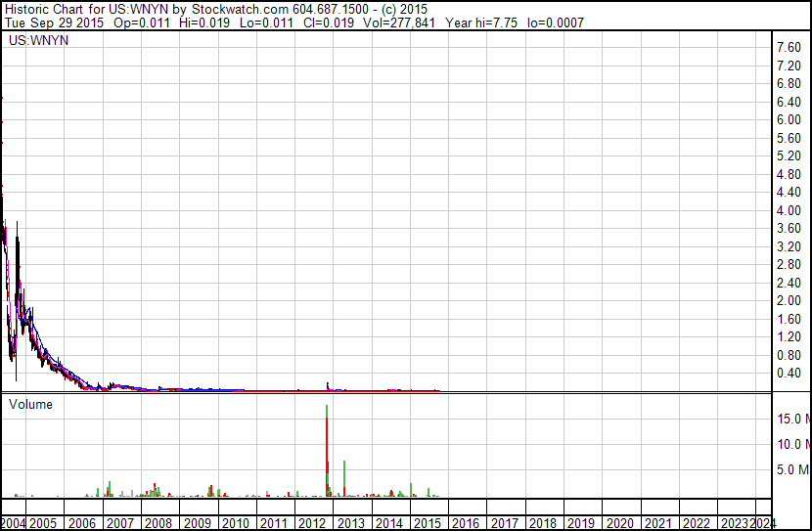
Task: Select the 2017 year label on the axis
Action: 505,523
